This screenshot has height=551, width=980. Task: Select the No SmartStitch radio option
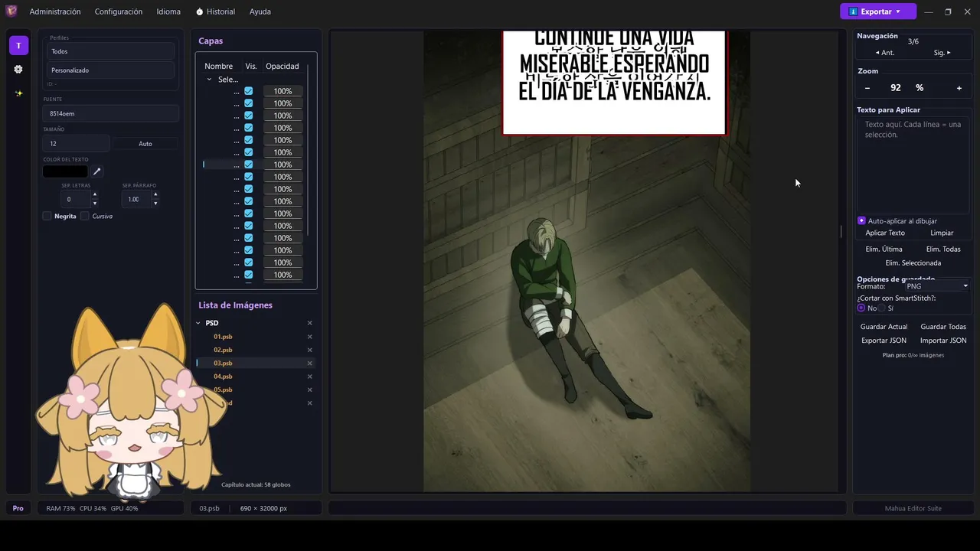[x=861, y=308]
